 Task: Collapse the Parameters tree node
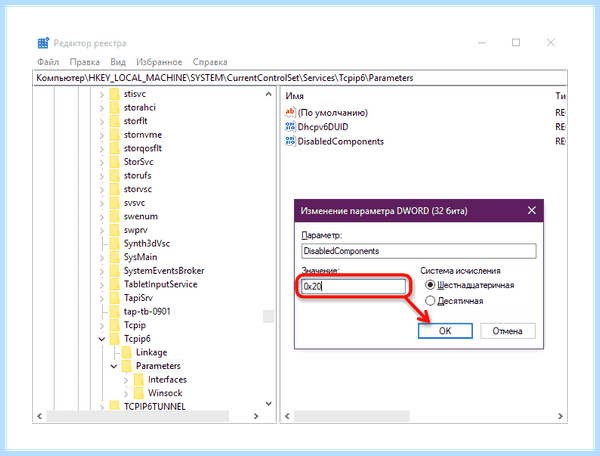(x=114, y=366)
